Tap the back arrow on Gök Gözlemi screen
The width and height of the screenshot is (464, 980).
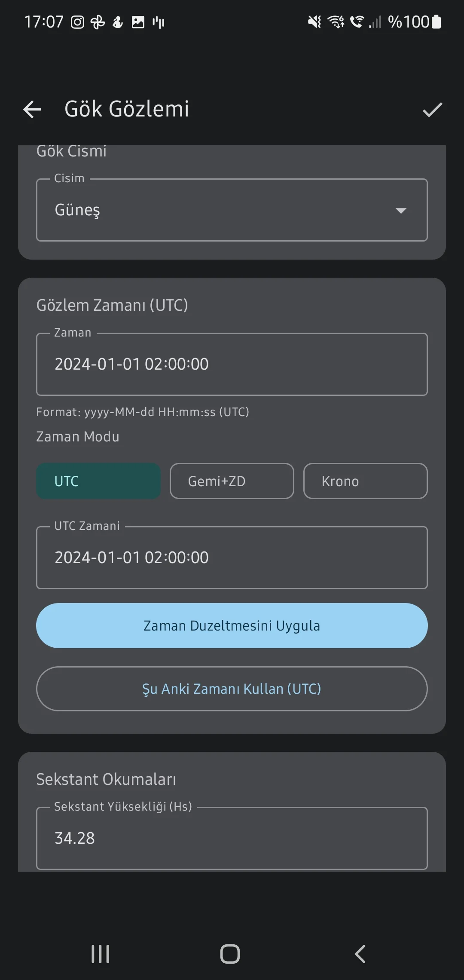coord(32,109)
